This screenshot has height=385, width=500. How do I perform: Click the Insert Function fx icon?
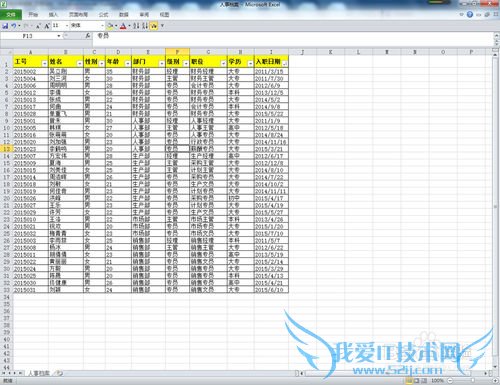coord(88,35)
